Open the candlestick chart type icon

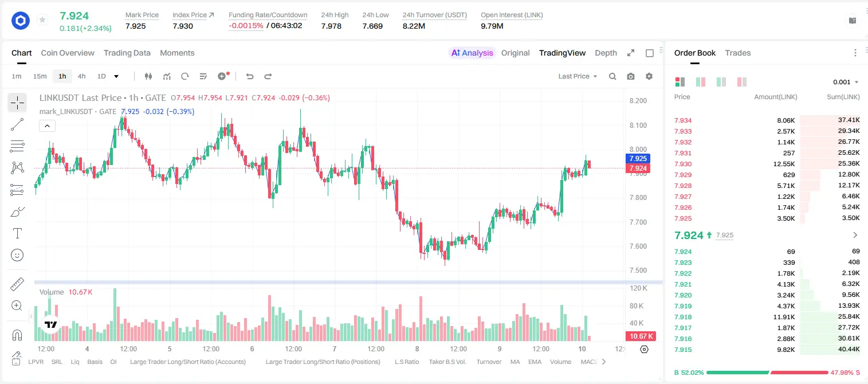148,76
